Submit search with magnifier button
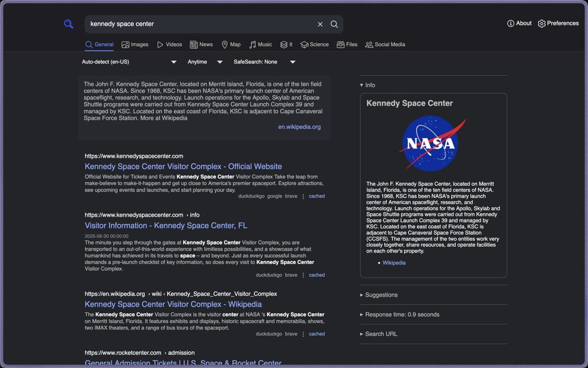This screenshot has height=368, width=588. (334, 24)
